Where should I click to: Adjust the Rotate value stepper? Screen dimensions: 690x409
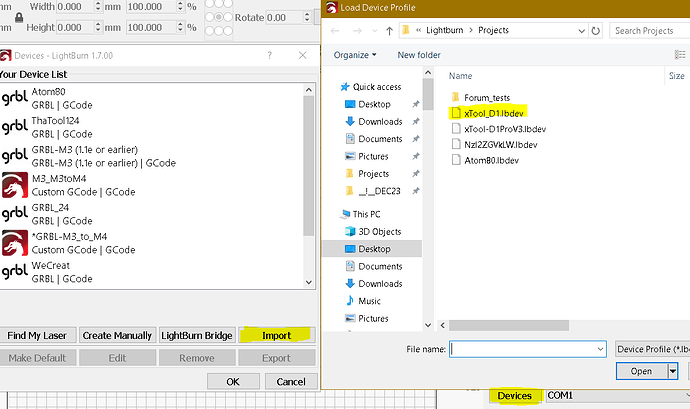click(307, 18)
